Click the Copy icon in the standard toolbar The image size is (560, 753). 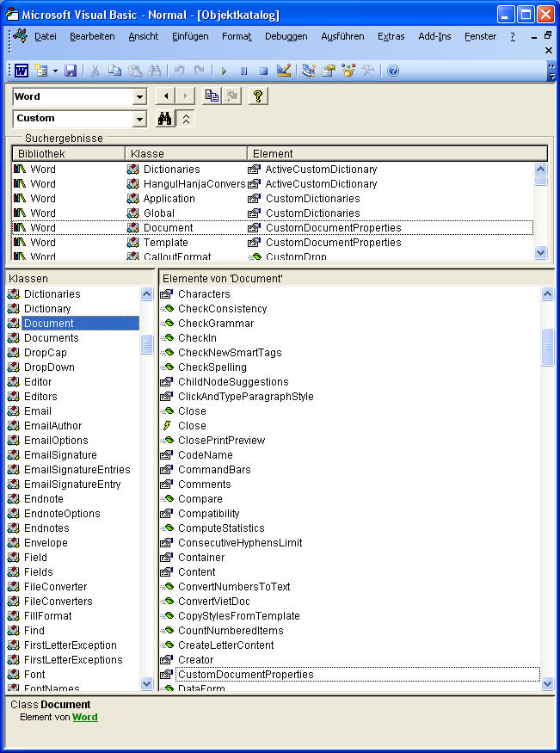pyautogui.click(x=114, y=71)
